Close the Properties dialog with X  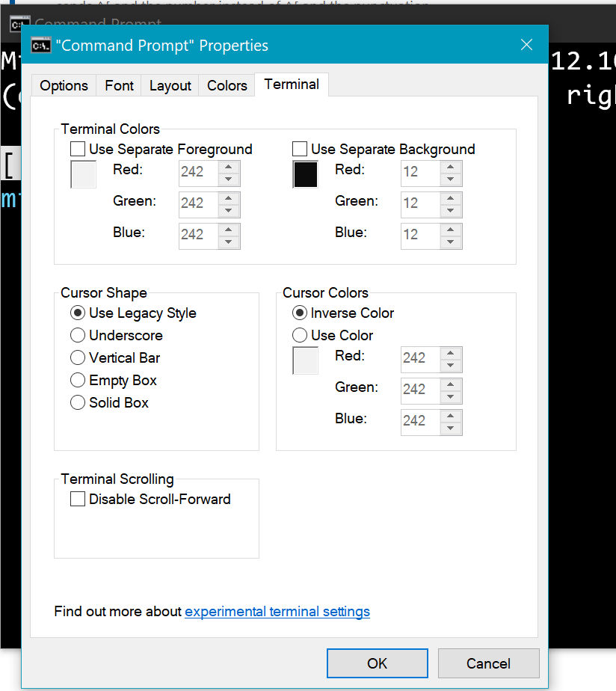(x=526, y=45)
